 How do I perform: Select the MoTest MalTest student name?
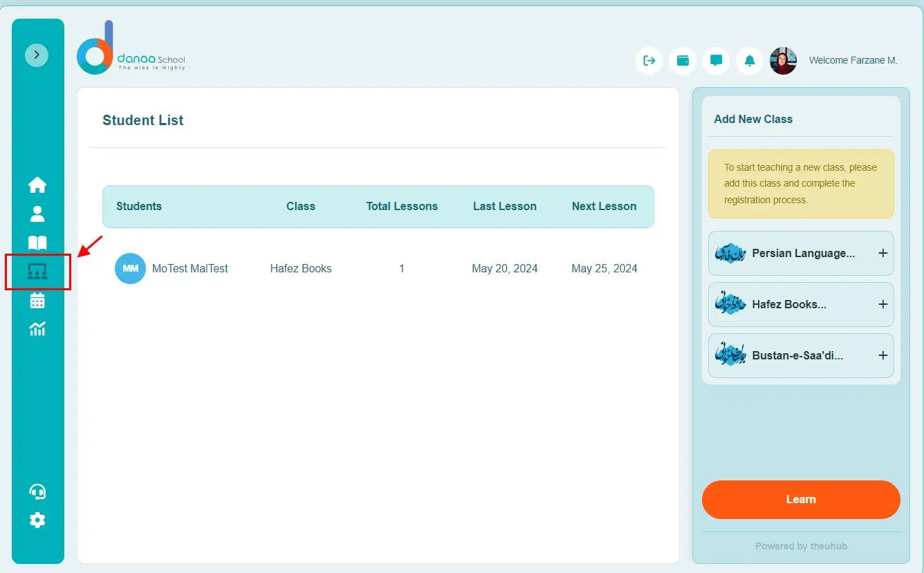point(190,268)
